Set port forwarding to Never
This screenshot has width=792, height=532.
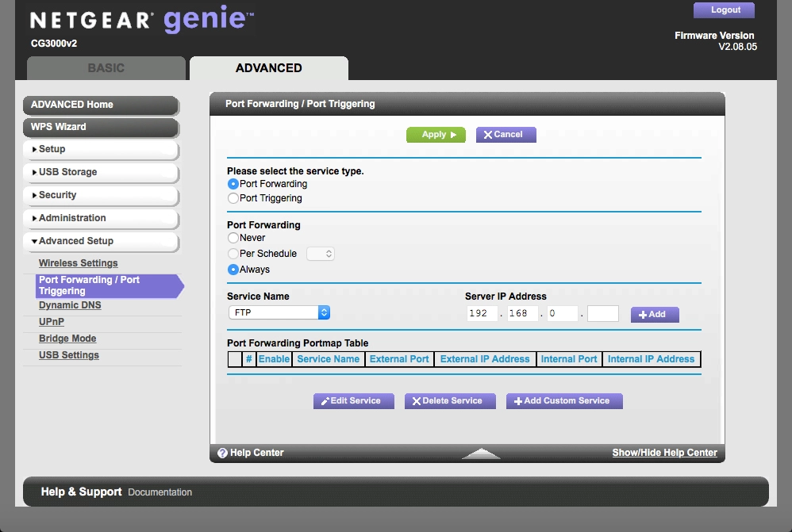(233, 238)
